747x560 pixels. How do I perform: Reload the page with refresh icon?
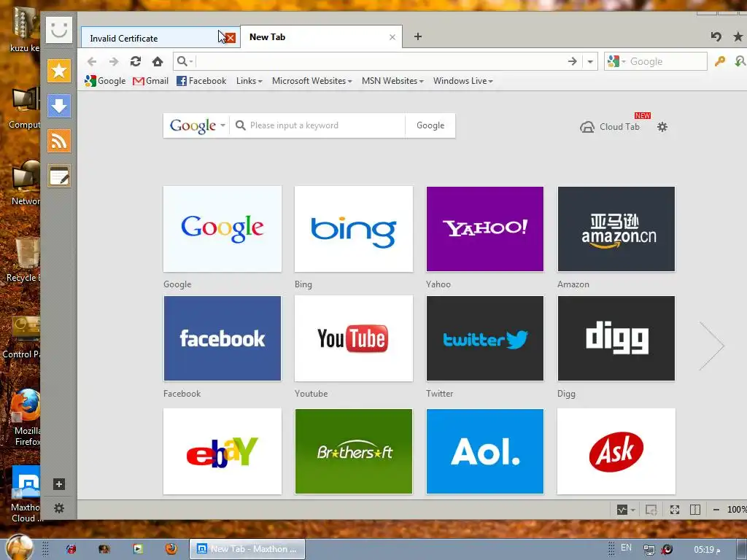pos(135,61)
